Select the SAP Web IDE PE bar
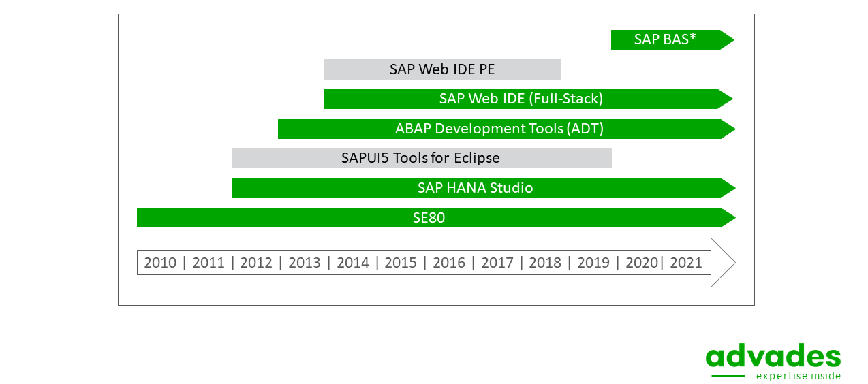The height and width of the screenshot is (384, 868). 443,69
